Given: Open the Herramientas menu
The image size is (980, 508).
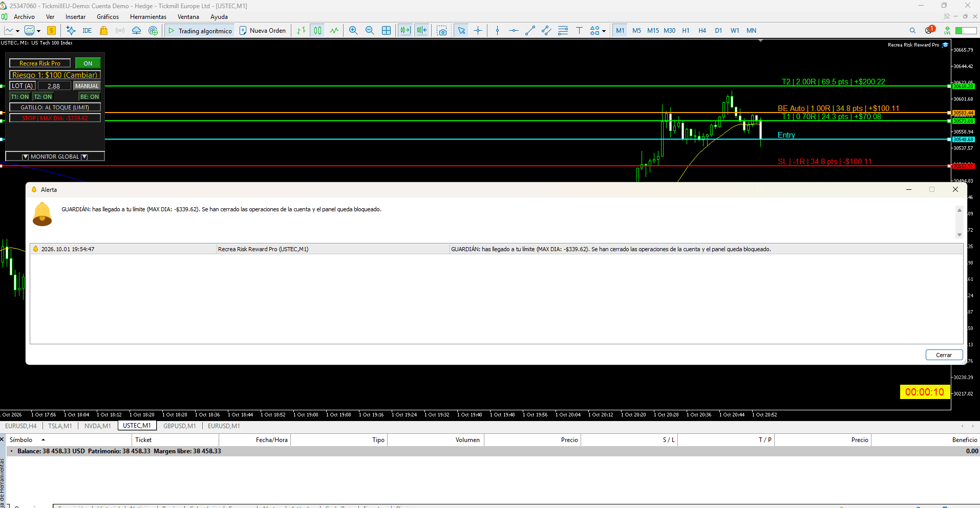Looking at the screenshot, I should 148,17.
